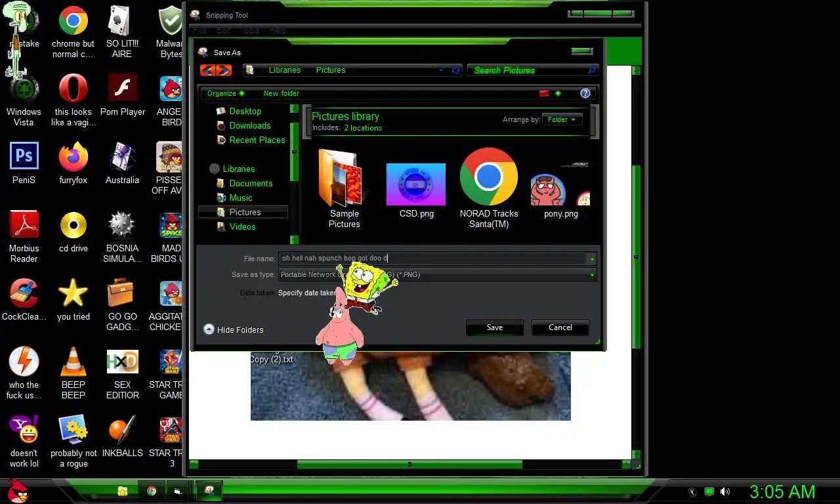Viewport: 840px width, 504px height.
Task: Select the 'Morbius Reader' Adobe icon
Action: point(24,237)
